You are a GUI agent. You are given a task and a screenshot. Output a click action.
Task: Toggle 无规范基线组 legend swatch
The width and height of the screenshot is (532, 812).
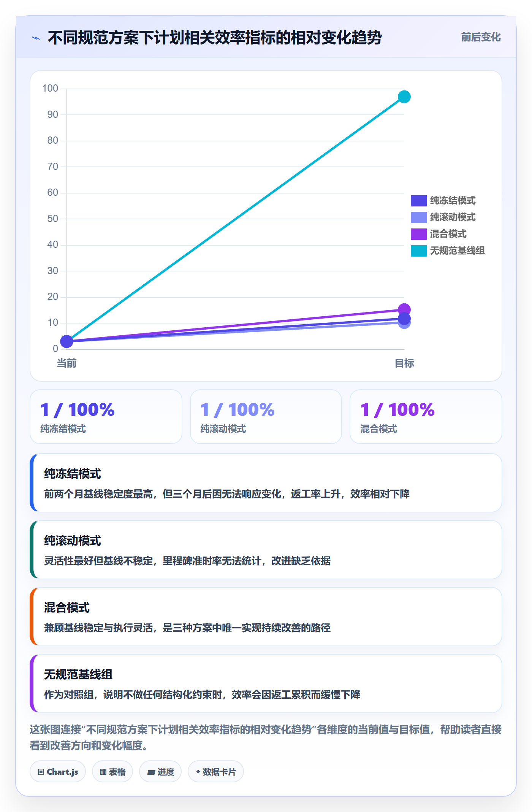point(418,251)
